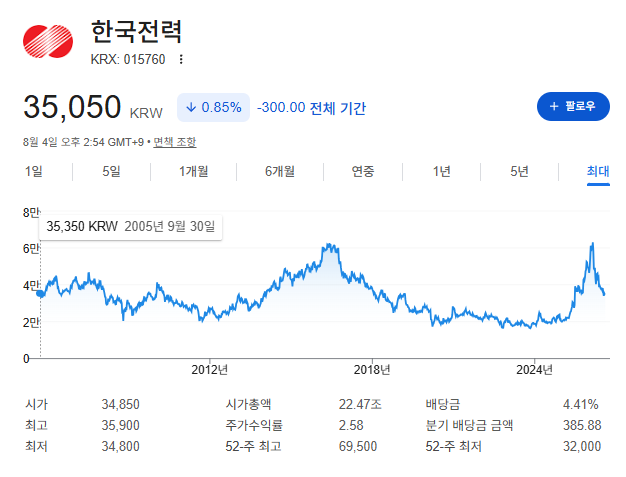Click the chart data point marker at 2005

(40, 294)
